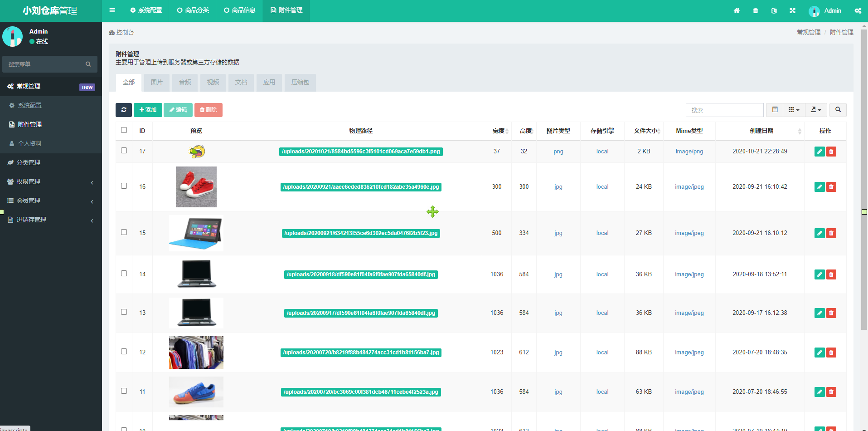Click inside the table 搜索 input
Viewport: 868px width, 431px height.
pos(724,110)
